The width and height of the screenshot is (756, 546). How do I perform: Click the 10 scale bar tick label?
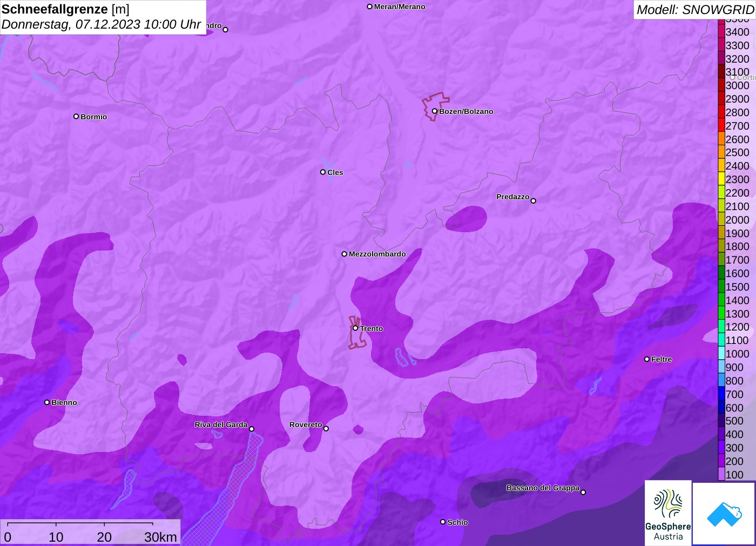pos(56,537)
